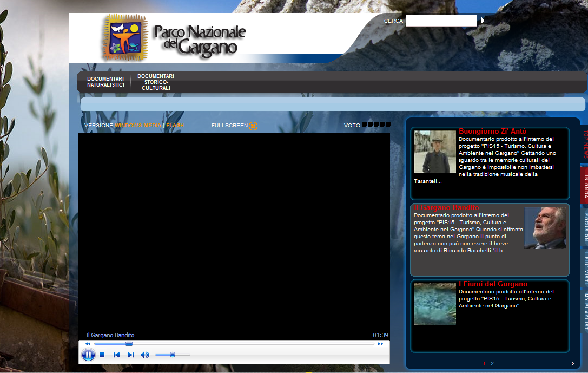The image size is (588, 373).
Task: Switch to the I Più Visti side tab
Action: tap(585, 267)
